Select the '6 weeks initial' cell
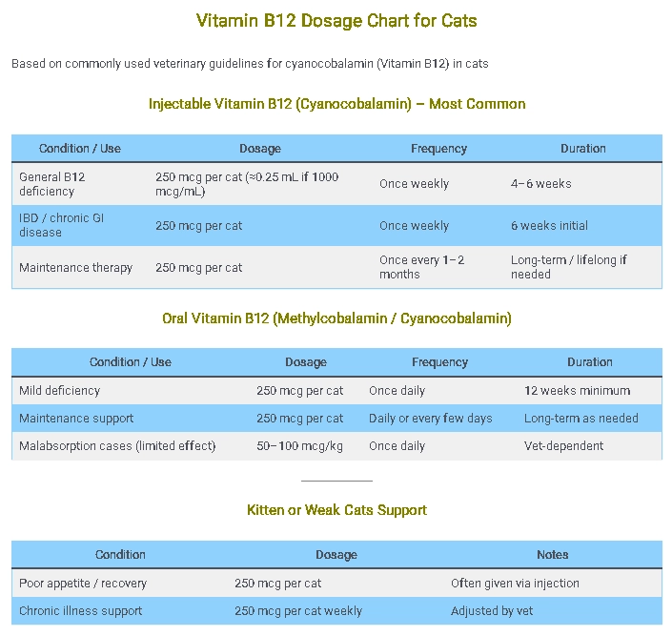The height and width of the screenshot is (636, 672). coord(549,226)
